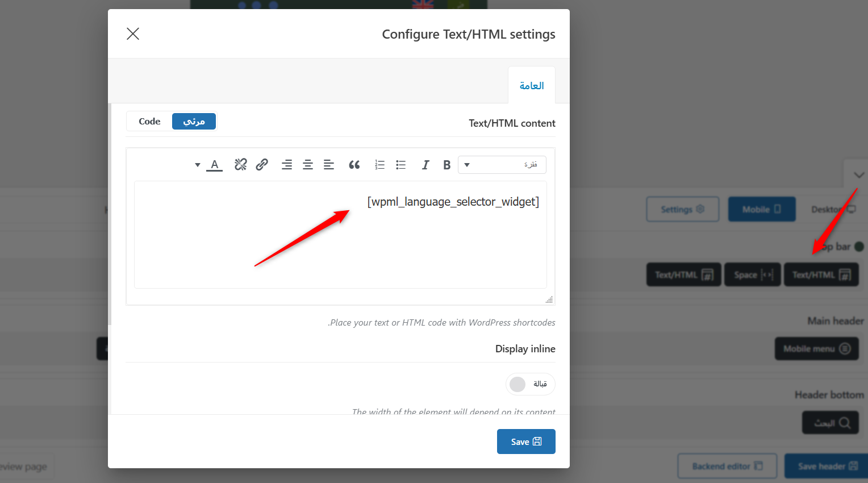Open the فقرة paragraph format dropdown
Image resolution: width=868 pixels, height=483 pixels.
click(x=502, y=165)
